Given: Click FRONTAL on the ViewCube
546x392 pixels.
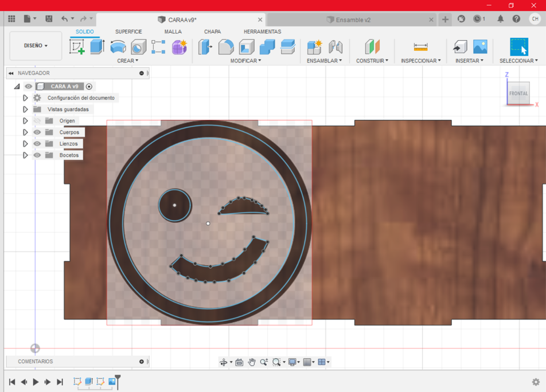Looking at the screenshot, I should click(518, 93).
